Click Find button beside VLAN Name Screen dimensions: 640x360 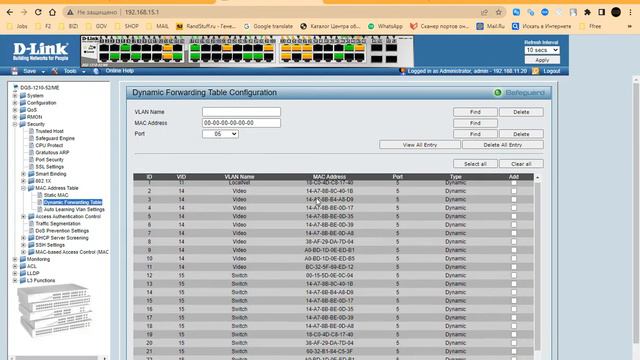pos(475,112)
